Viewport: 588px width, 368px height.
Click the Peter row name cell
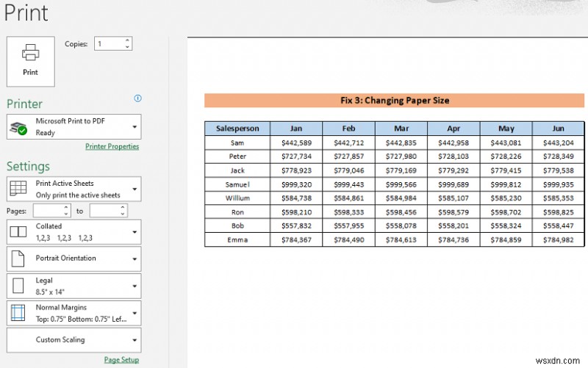(237, 156)
